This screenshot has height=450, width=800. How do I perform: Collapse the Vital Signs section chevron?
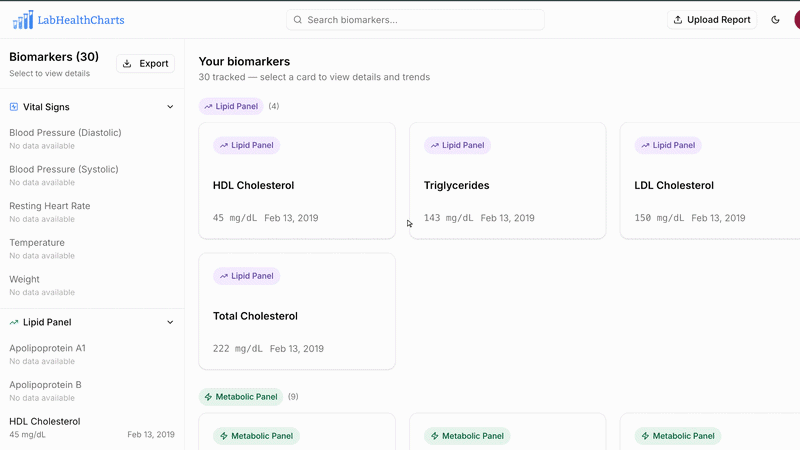point(170,107)
